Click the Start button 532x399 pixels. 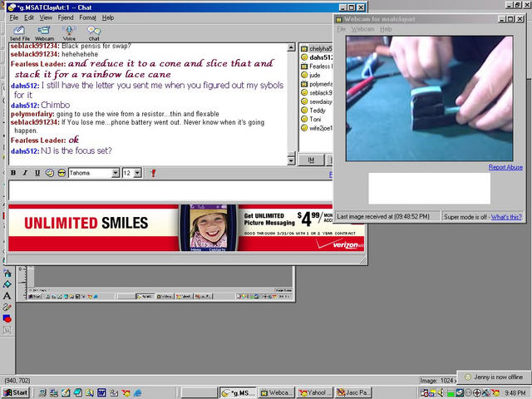point(16,393)
